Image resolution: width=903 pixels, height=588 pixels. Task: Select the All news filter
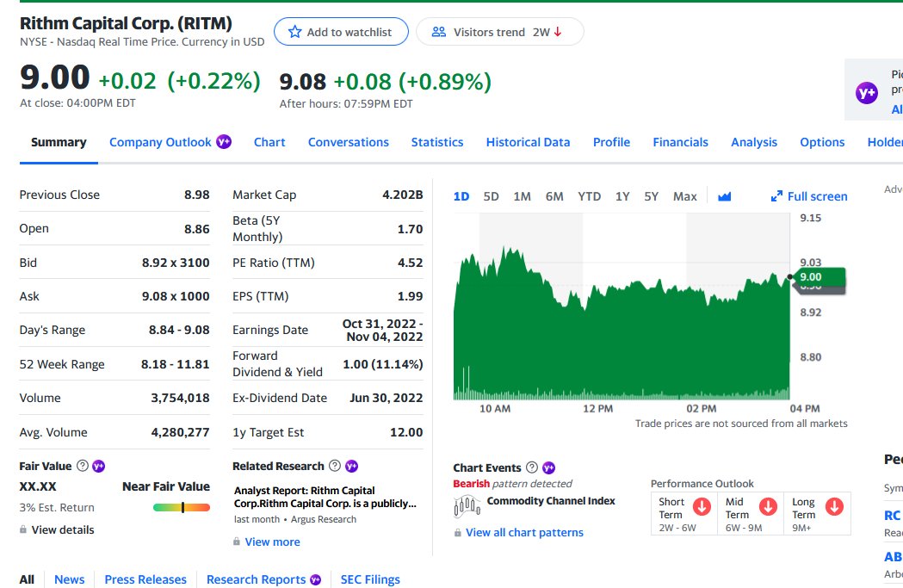click(x=27, y=579)
